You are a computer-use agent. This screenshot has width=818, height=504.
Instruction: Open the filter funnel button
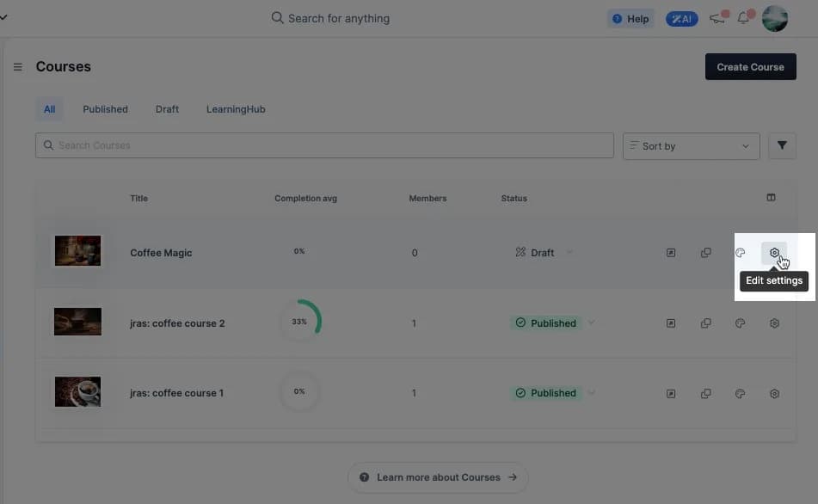(x=782, y=145)
